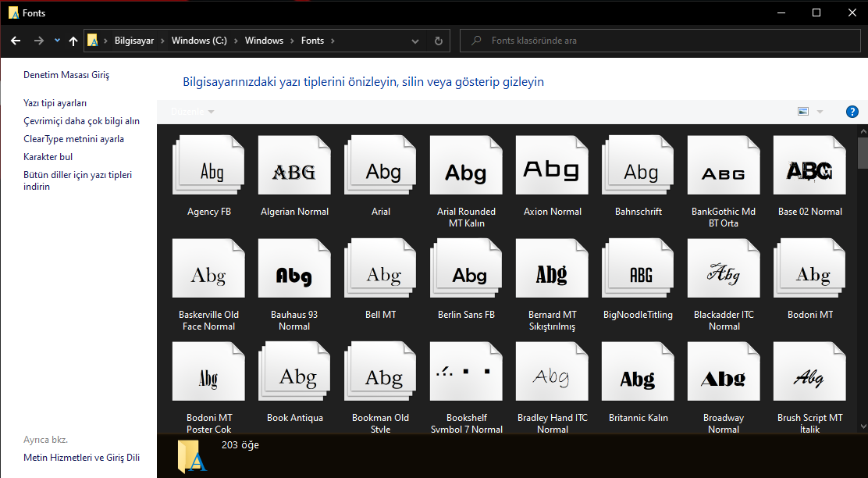Select the Bookman Old Style font icon
Viewport: 868px width, 478px height.
click(x=380, y=371)
